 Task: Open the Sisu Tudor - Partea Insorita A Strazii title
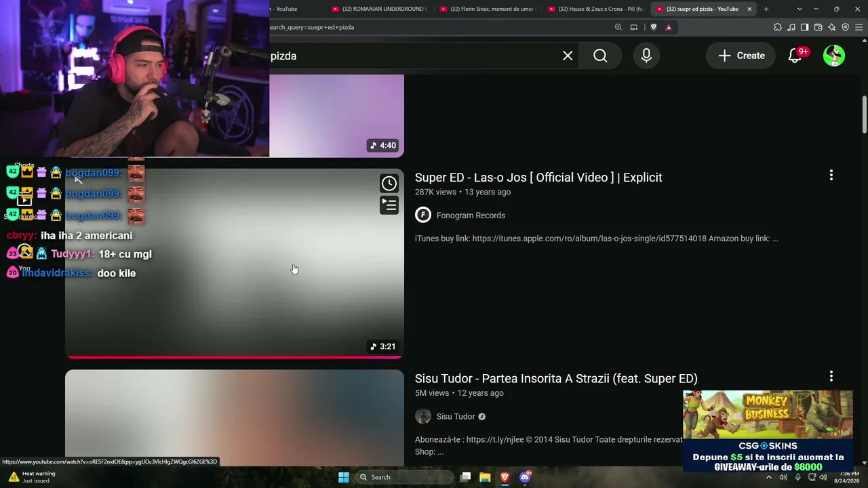(x=556, y=378)
